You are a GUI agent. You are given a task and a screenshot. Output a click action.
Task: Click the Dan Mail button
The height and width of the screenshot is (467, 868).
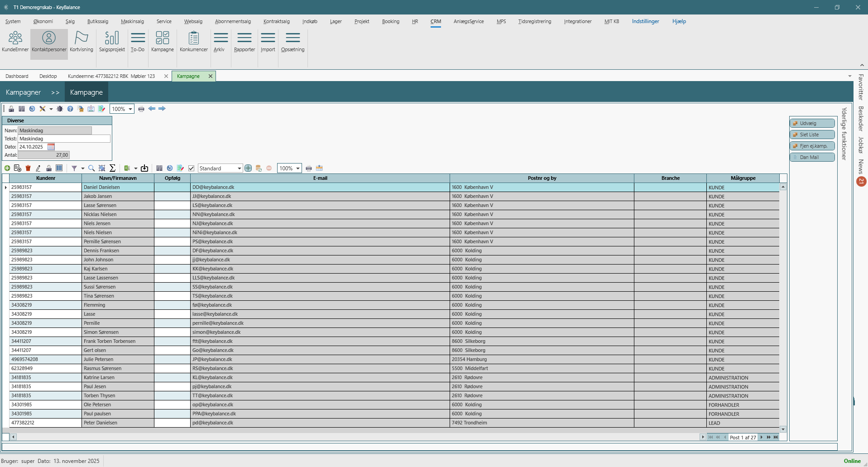pos(812,157)
